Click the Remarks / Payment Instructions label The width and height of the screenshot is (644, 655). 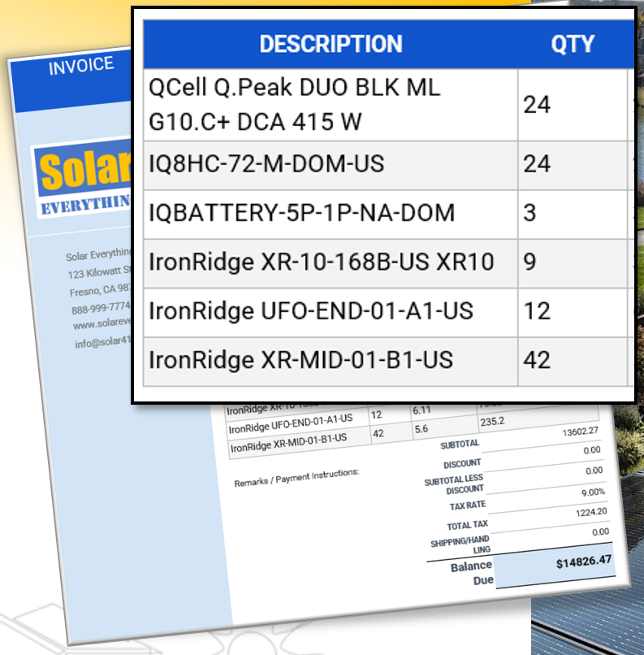[x=296, y=478]
